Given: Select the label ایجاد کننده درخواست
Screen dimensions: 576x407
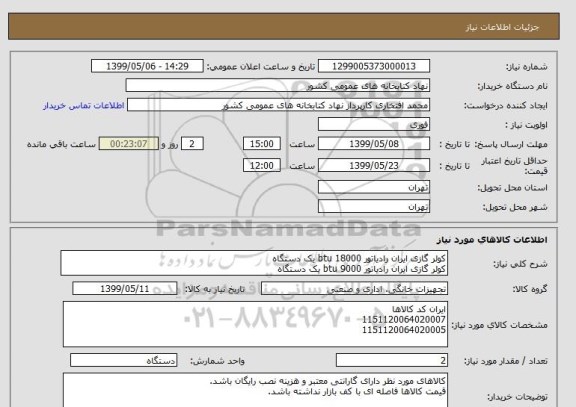Looking at the screenshot, I should (506, 106).
